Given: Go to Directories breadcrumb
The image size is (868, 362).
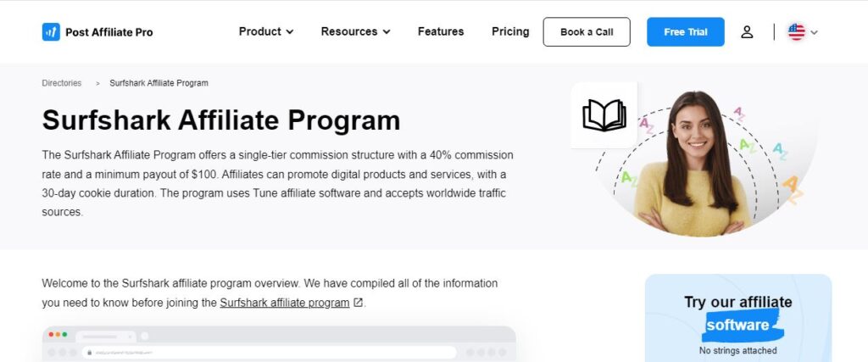Looking at the screenshot, I should point(62,83).
